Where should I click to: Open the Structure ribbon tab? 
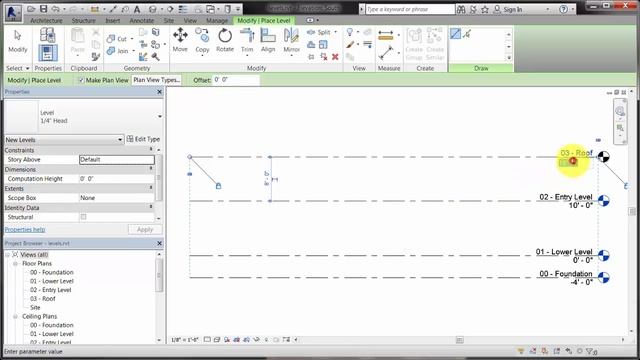[x=84, y=20]
